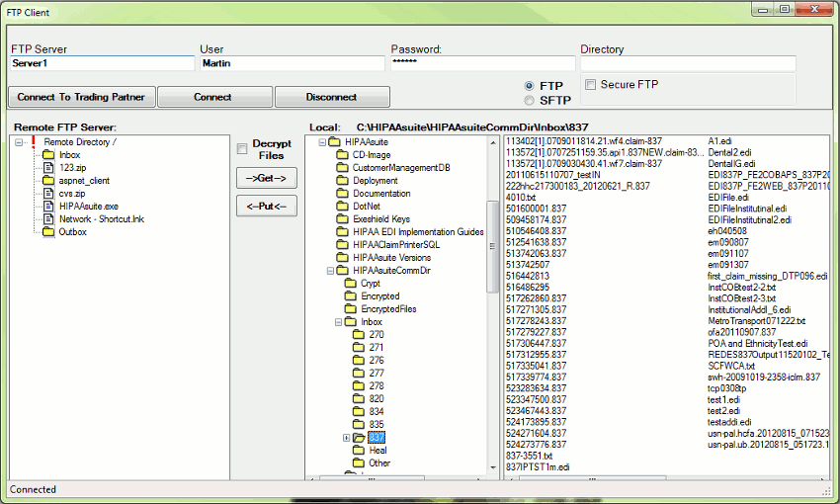Click into the Directory input field

(688, 63)
